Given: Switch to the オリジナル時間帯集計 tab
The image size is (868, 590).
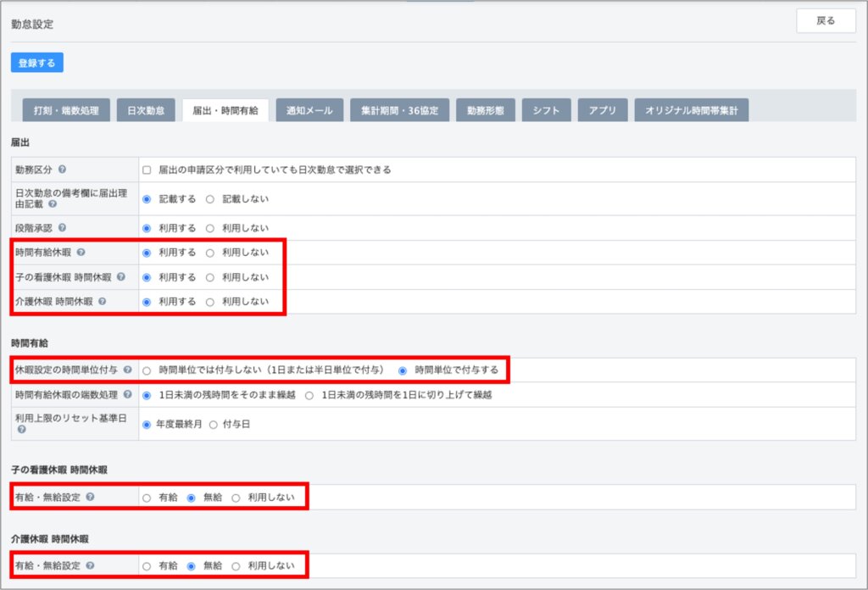Looking at the screenshot, I should pyautogui.click(x=691, y=111).
